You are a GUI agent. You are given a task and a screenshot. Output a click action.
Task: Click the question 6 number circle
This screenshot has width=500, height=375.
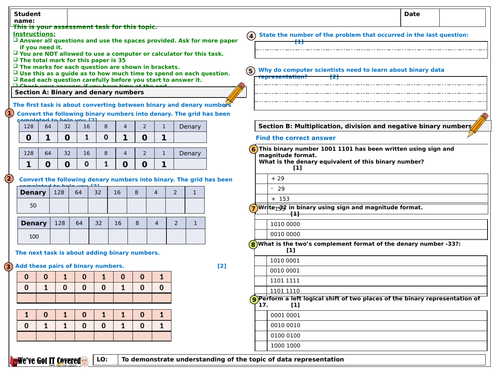(253, 149)
